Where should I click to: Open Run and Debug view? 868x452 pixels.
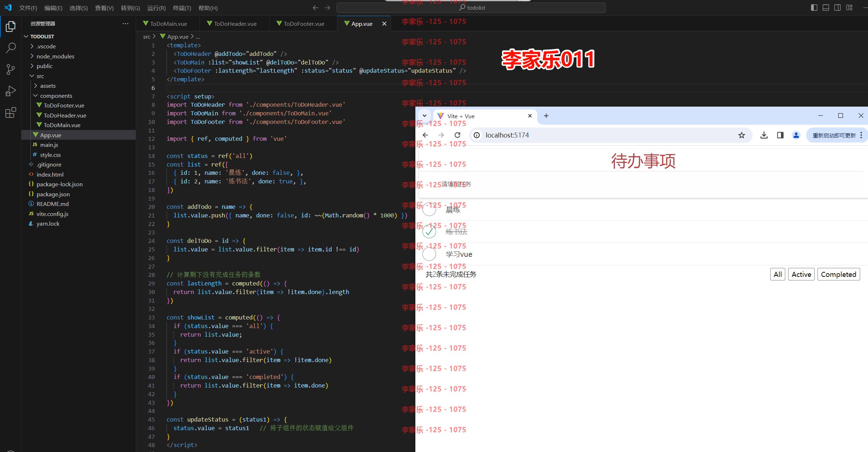[11, 91]
